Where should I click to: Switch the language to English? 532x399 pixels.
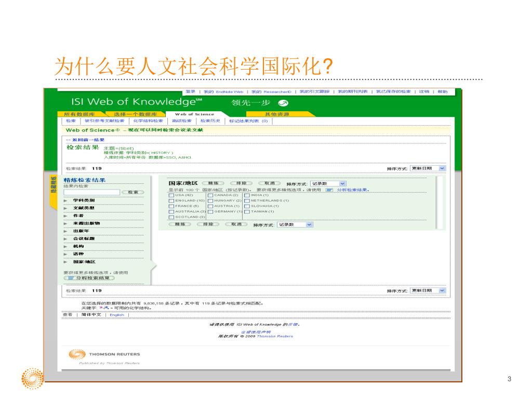(x=117, y=315)
